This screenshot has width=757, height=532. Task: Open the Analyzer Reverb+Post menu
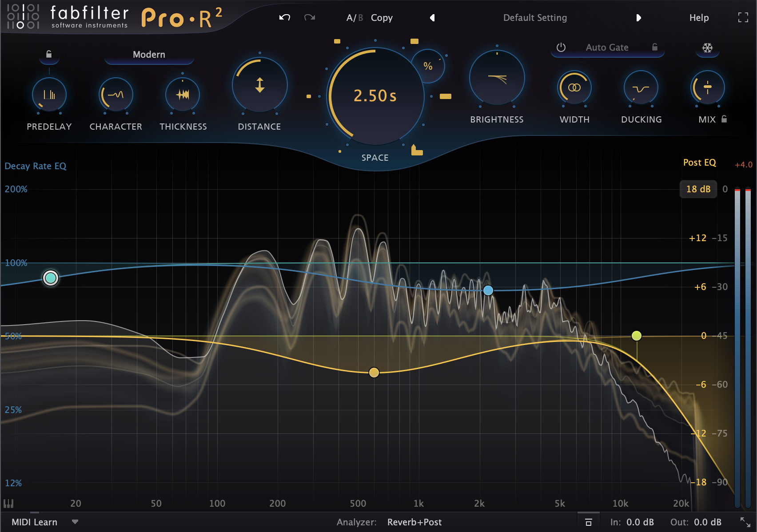pyautogui.click(x=414, y=522)
